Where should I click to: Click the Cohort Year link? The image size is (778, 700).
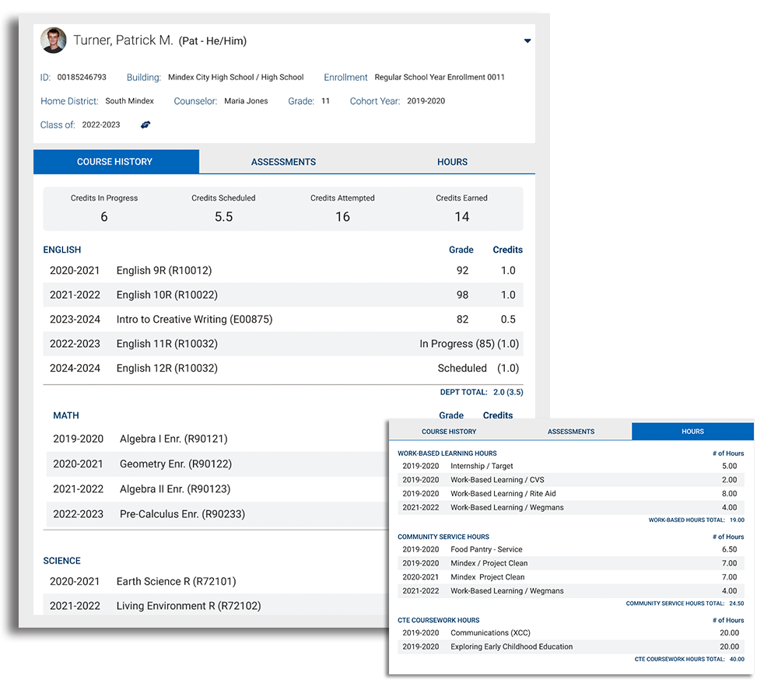pyautogui.click(x=374, y=100)
